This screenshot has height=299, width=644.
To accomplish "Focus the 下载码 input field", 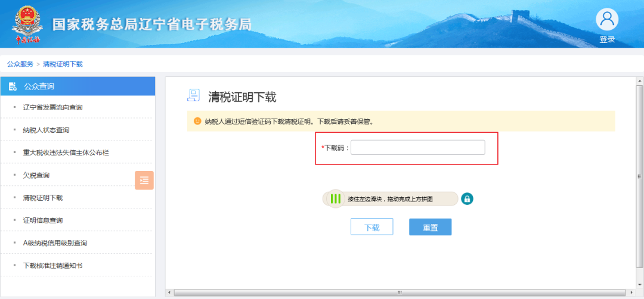I will (x=417, y=148).
